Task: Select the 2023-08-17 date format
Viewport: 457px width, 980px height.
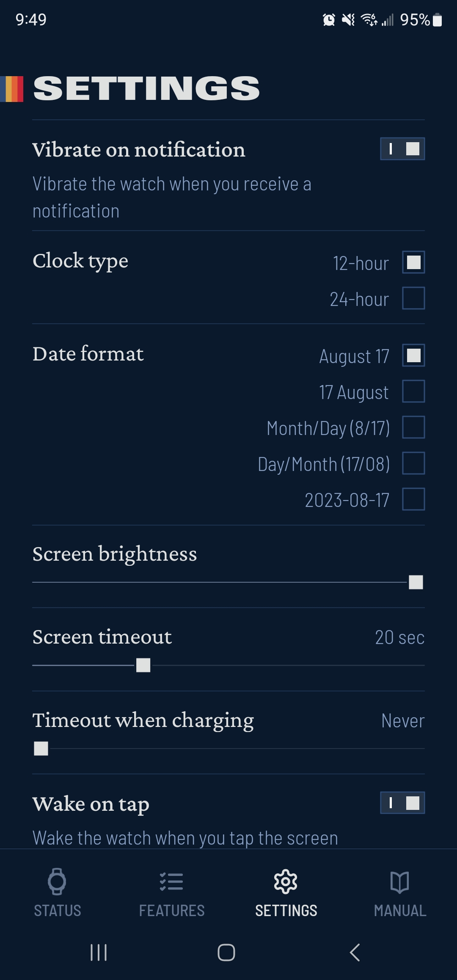Action: tap(413, 499)
